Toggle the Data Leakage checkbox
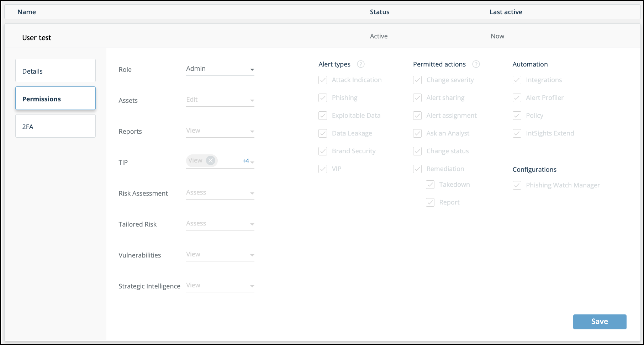The width and height of the screenshot is (644, 345). pyautogui.click(x=323, y=133)
